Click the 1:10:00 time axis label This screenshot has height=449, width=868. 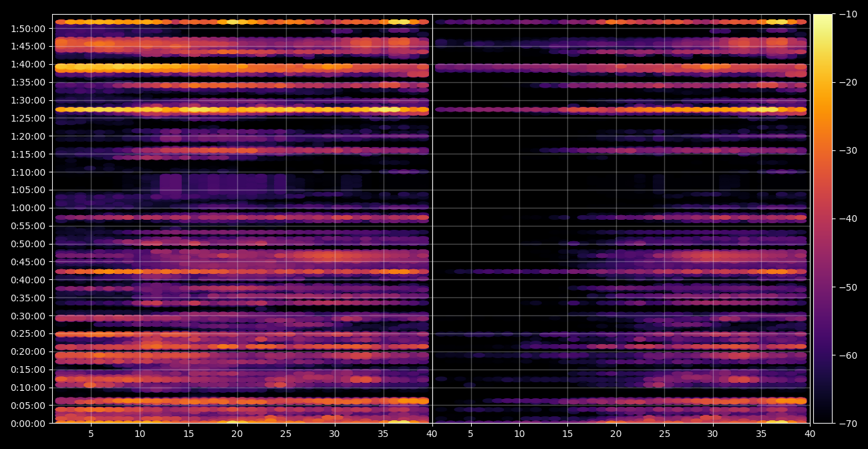27,172
